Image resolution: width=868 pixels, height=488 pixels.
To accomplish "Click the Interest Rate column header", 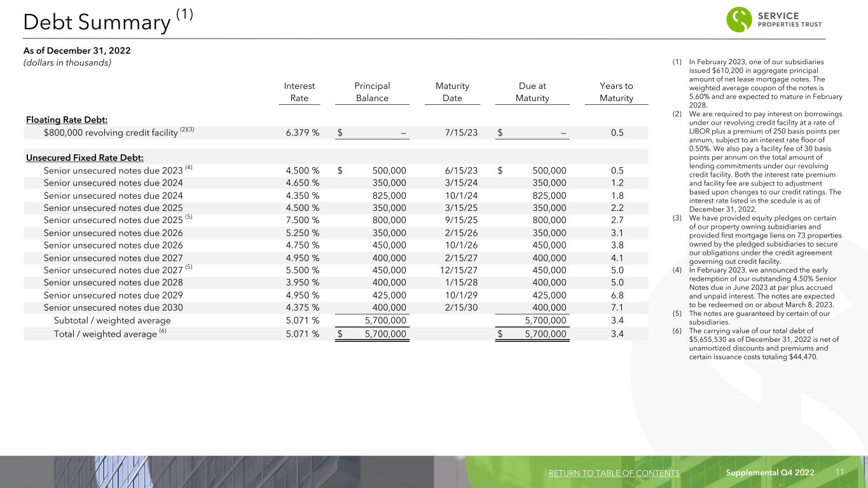I will (x=300, y=92).
